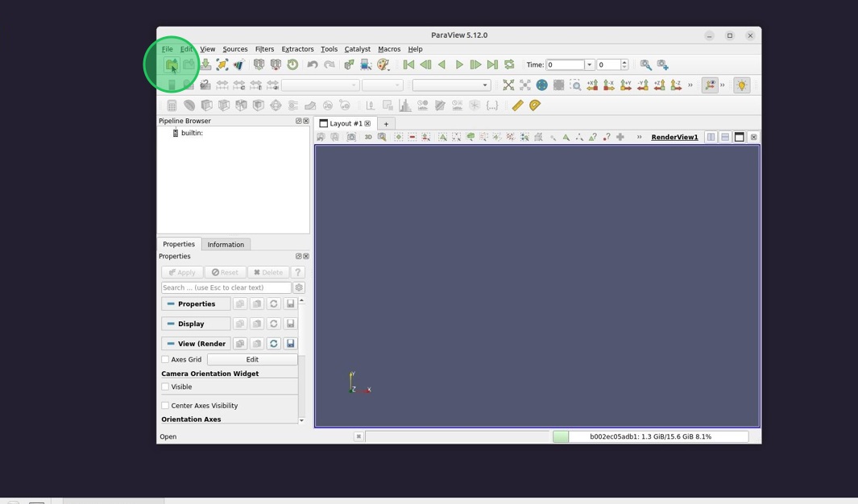The height and width of the screenshot is (504, 858).
Task: Open the narrow array component dropdown
Action: 383,85
